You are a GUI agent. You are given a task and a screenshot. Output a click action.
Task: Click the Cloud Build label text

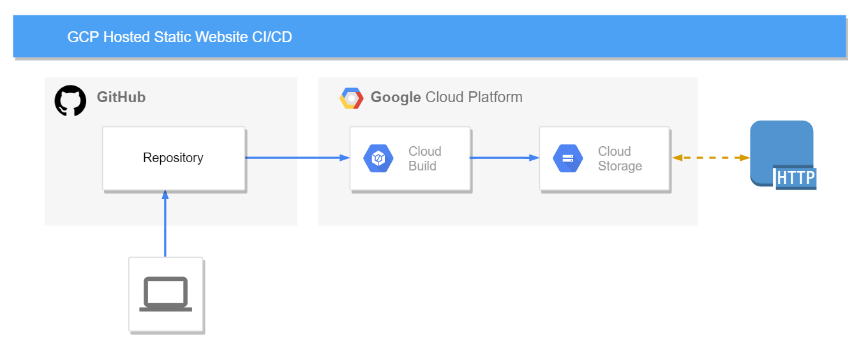(425, 158)
